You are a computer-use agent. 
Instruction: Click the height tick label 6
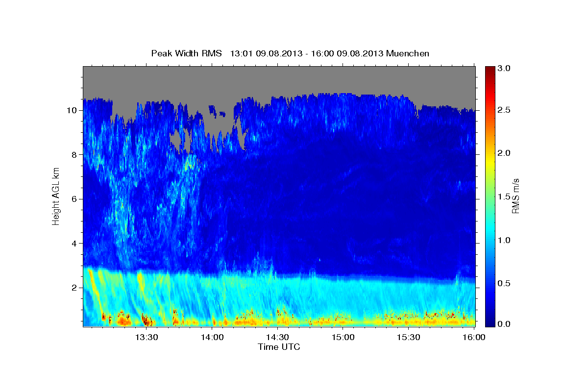pyautogui.click(x=75, y=199)
